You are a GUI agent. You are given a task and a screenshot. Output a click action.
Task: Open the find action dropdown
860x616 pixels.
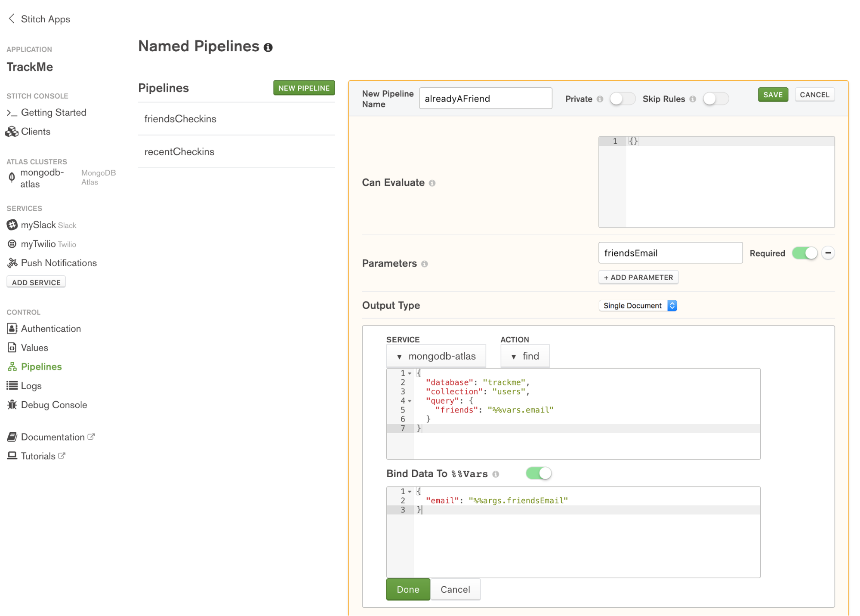[x=525, y=356]
